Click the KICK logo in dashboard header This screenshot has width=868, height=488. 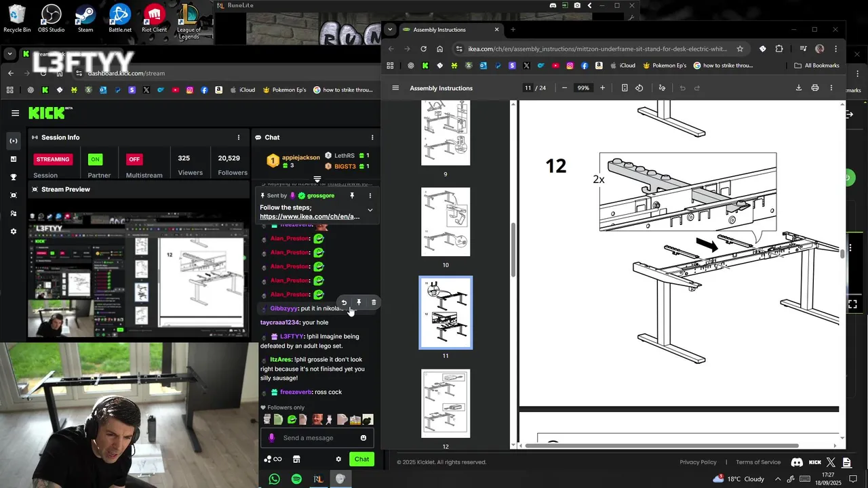pyautogui.click(x=47, y=113)
